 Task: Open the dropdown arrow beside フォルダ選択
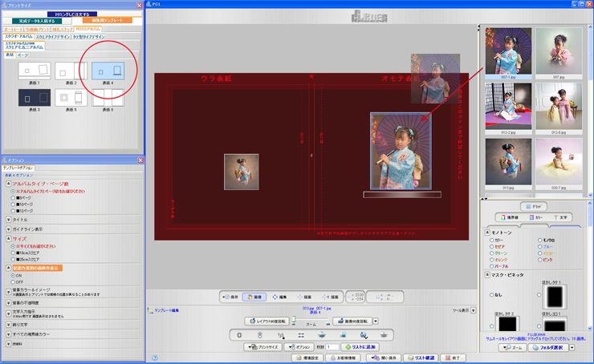pos(572,348)
